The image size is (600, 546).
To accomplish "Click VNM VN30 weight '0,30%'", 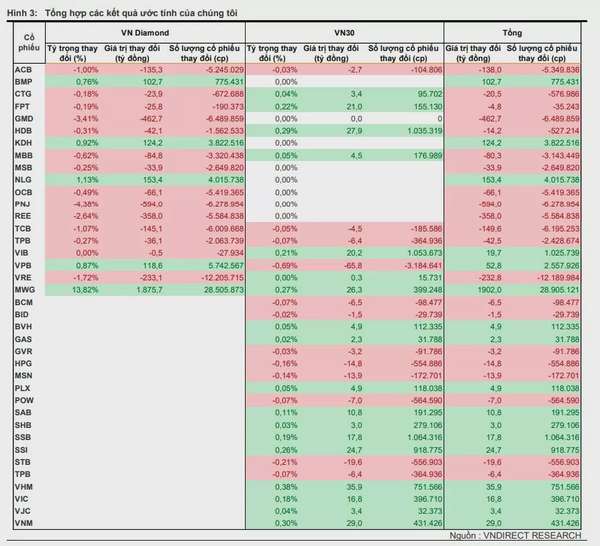I will tap(286, 523).
